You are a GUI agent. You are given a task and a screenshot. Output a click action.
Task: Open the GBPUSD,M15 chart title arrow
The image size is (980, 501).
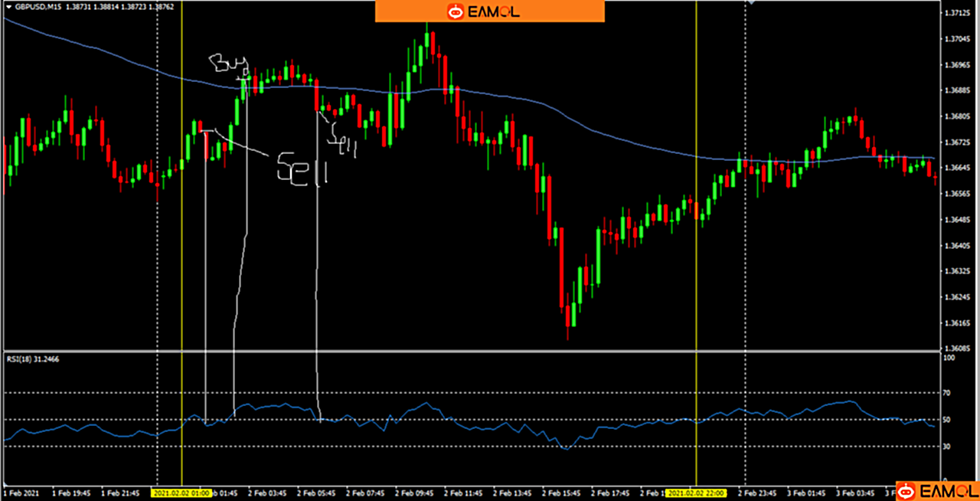pyautogui.click(x=8, y=6)
